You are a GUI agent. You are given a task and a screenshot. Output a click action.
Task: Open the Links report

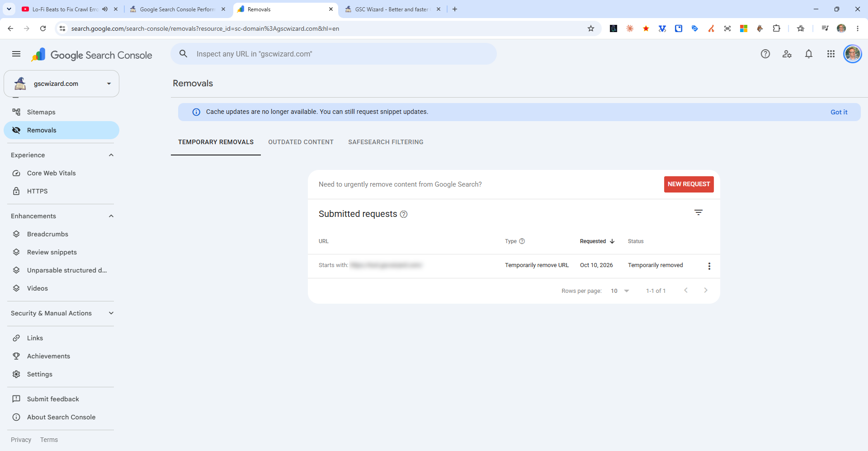click(61, 338)
